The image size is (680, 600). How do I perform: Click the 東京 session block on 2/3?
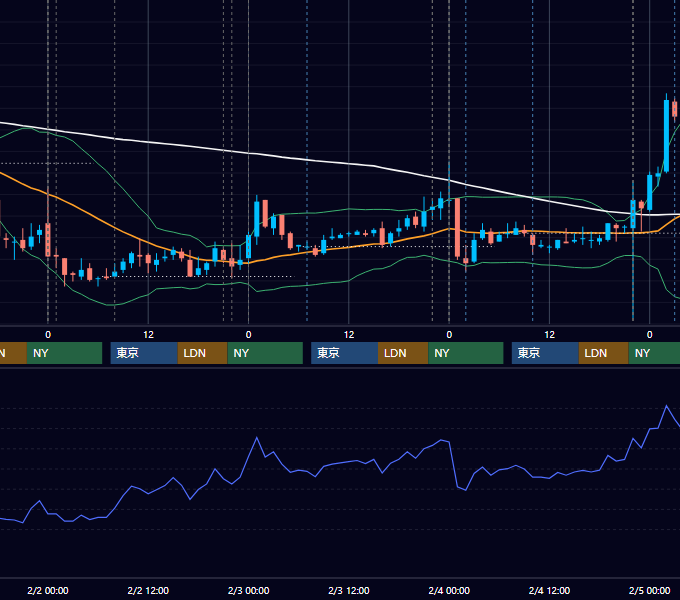345,353
